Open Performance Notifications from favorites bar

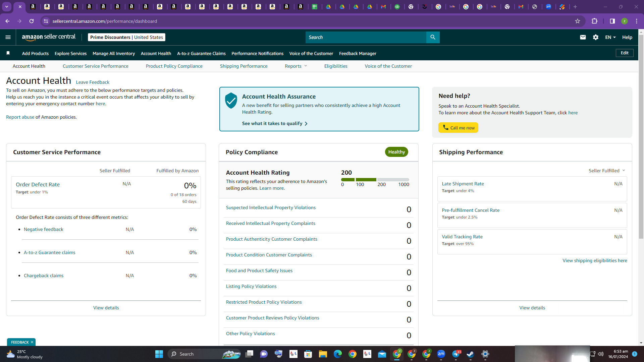(257, 53)
